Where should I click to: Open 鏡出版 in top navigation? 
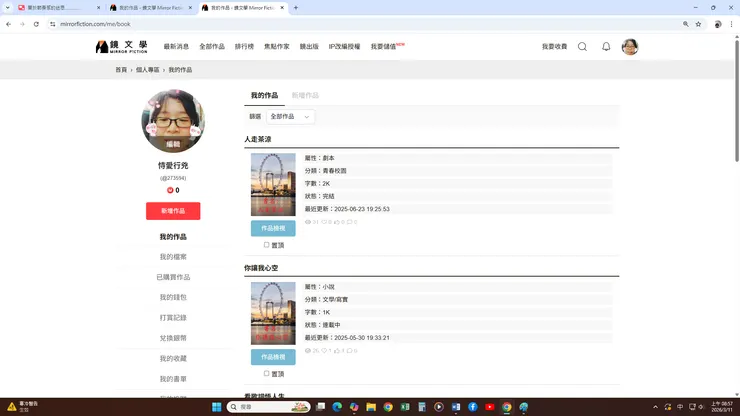tap(309, 46)
